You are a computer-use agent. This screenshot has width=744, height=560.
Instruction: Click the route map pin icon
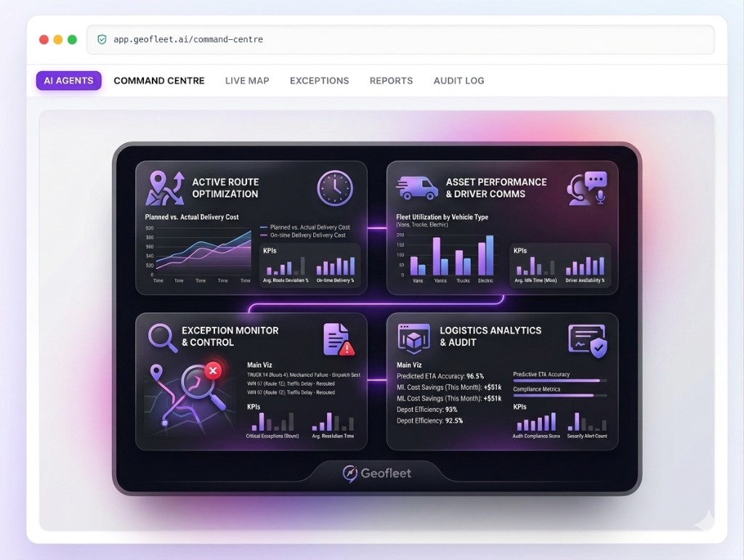(x=165, y=188)
